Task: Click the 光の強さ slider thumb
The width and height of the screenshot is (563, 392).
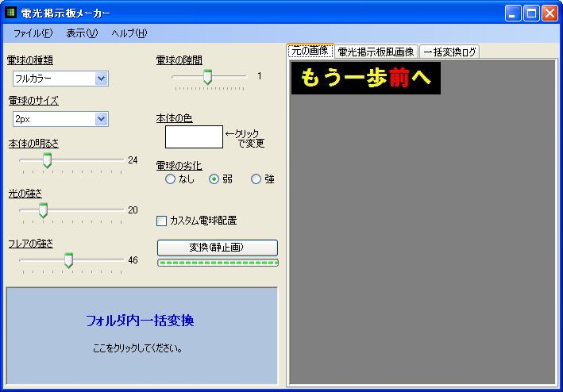Action: [x=43, y=210]
